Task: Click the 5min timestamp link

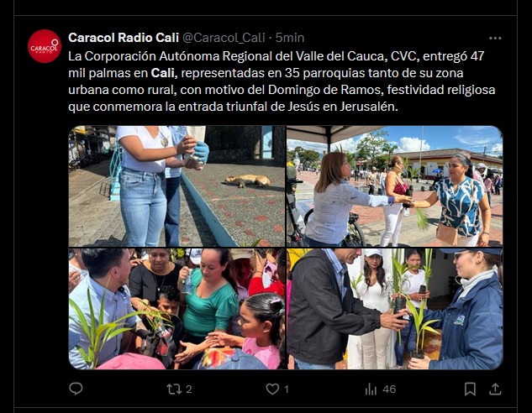Action: pyautogui.click(x=289, y=38)
